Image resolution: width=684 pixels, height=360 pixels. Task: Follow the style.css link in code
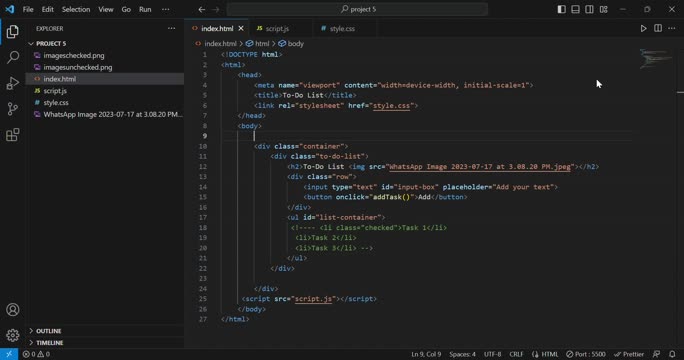pos(391,106)
